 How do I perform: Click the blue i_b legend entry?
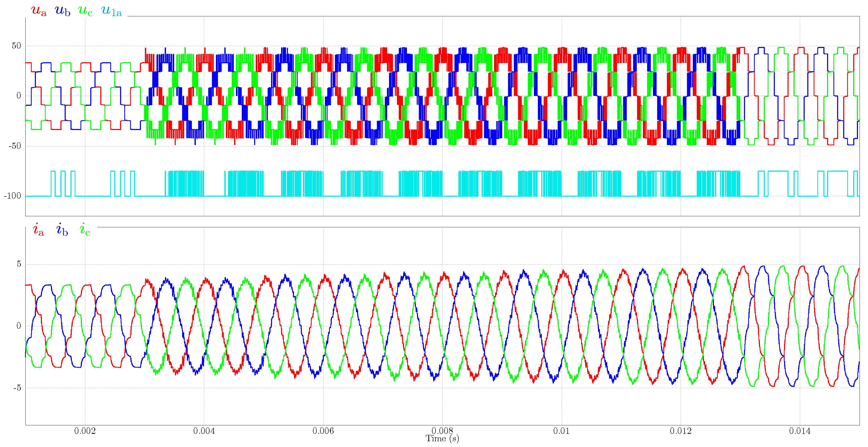(62, 230)
